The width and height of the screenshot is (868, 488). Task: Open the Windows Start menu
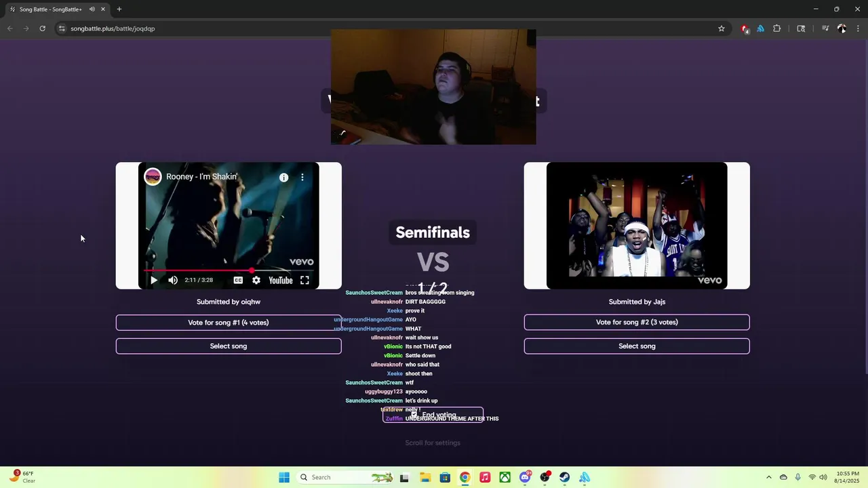(x=284, y=477)
